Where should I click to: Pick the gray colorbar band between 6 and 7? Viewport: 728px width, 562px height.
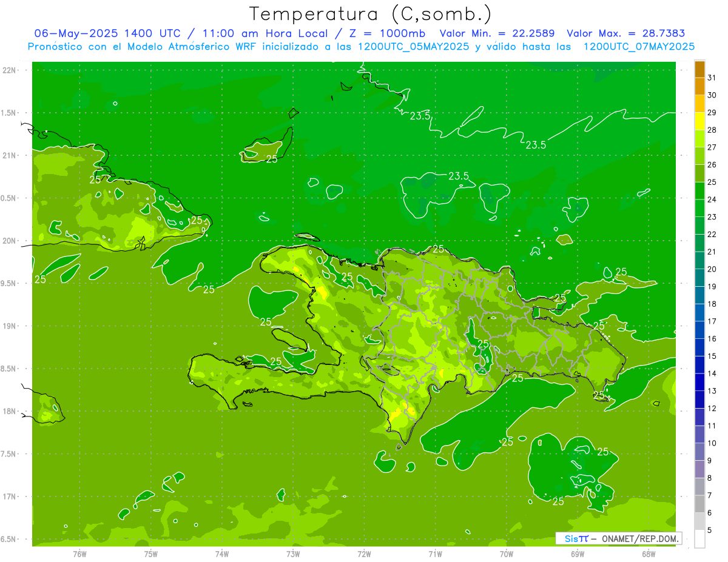tap(699, 504)
